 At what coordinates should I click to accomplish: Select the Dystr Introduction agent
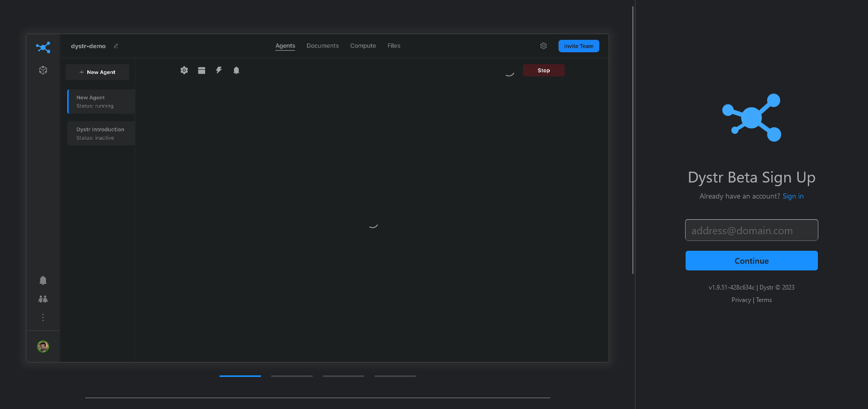click(x=101, y=133)
